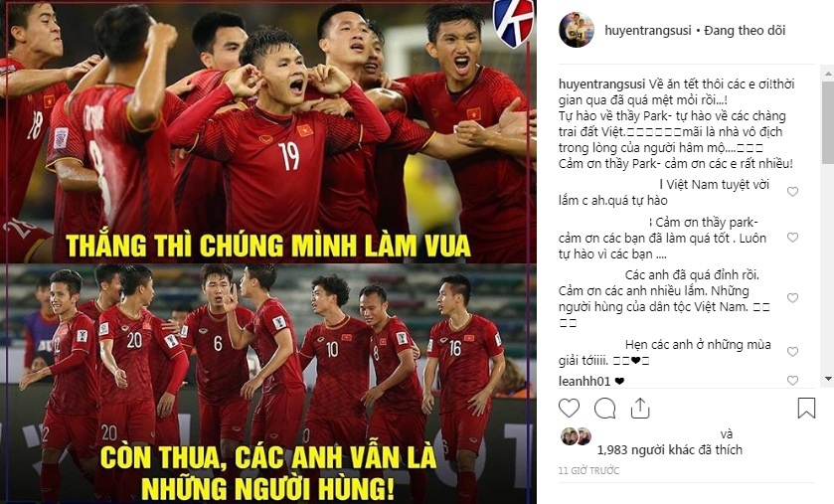The image size is (834, 504).
Task: Open the huyentrangsusi username in the header
Action: click(x=648, y=30)
